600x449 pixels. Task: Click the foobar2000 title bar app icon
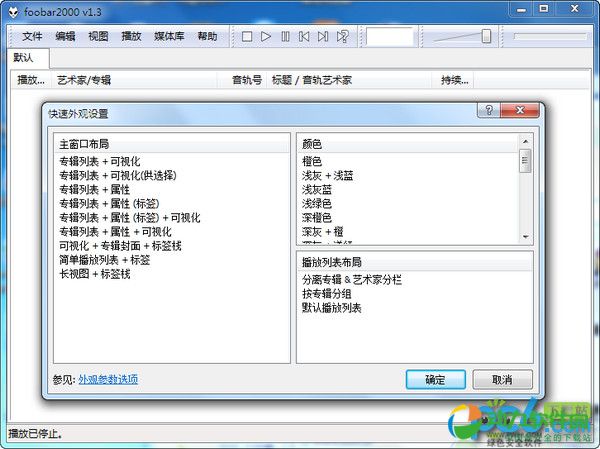pos(11,10)
